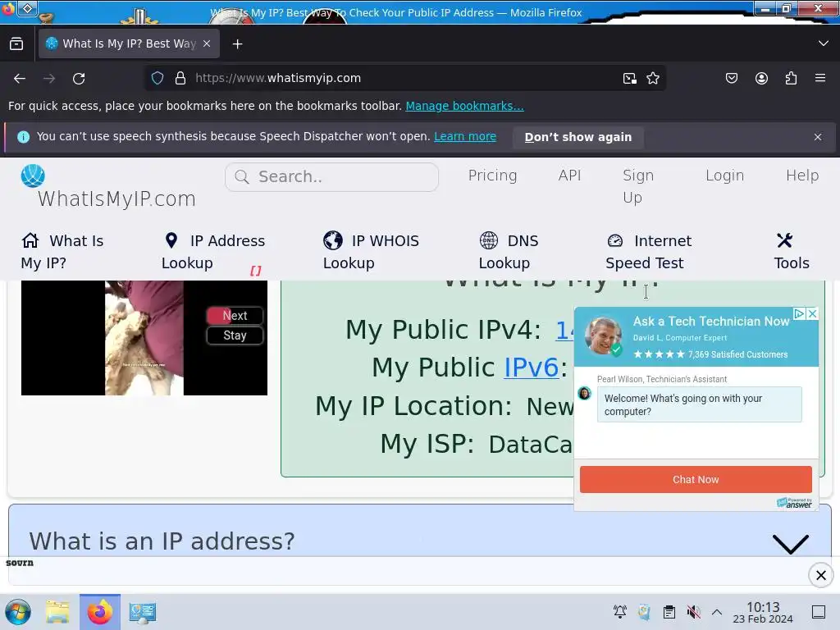This screenshot has height=630, width=840.
Task: Click Next on the video ad
Action: pos(235,316)
